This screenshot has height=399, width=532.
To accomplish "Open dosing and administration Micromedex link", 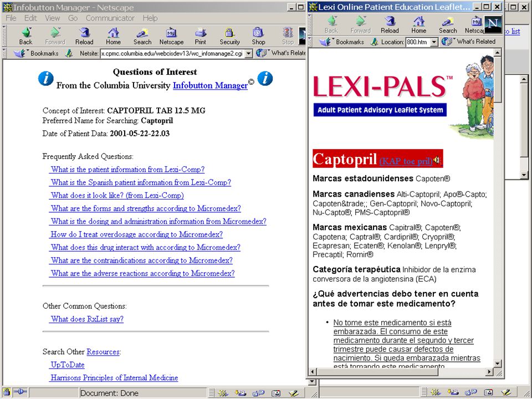I will (158, 221).
